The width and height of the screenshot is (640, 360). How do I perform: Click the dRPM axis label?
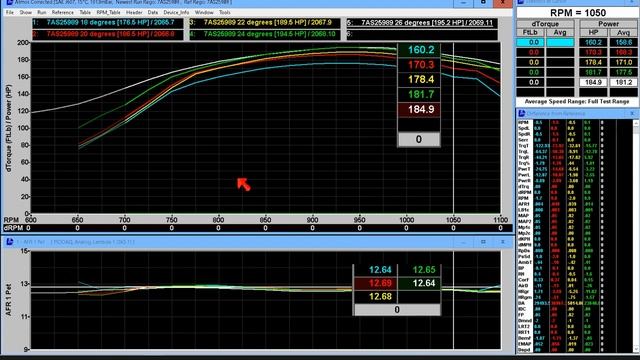tap(13, 228)
